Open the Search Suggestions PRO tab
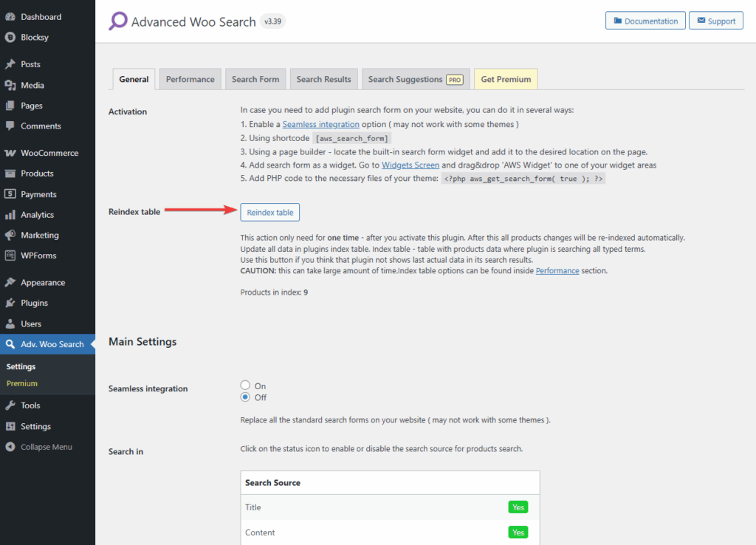The image size is (756, 545). (415, 78)
